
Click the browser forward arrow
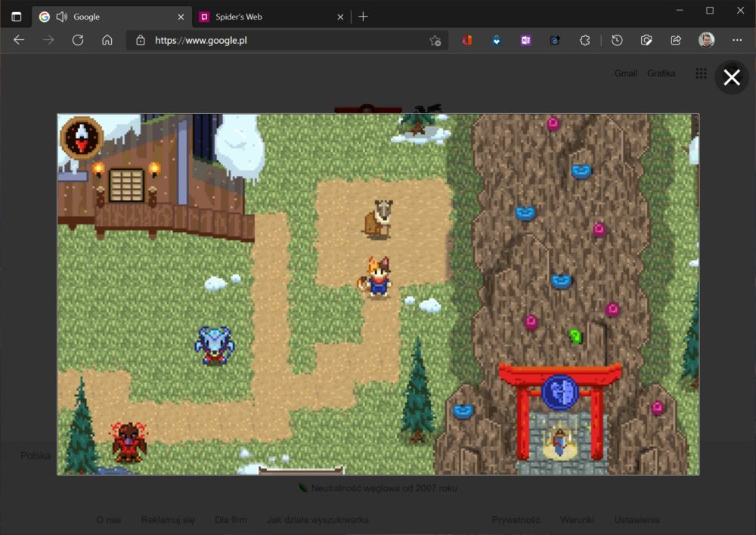click(x=48, y=40)
